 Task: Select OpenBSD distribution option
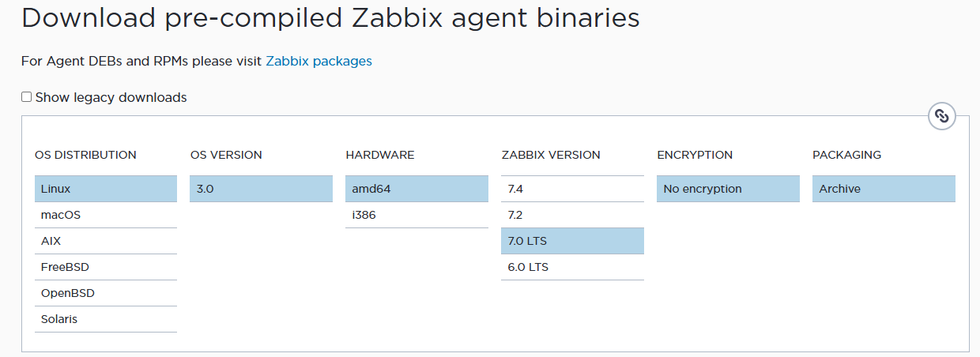point(106,293)
